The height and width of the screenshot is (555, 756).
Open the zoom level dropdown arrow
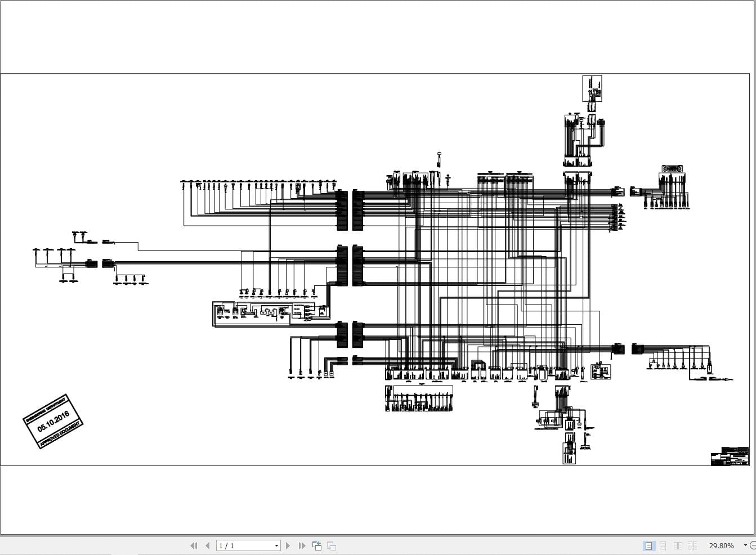coord(745,545)
